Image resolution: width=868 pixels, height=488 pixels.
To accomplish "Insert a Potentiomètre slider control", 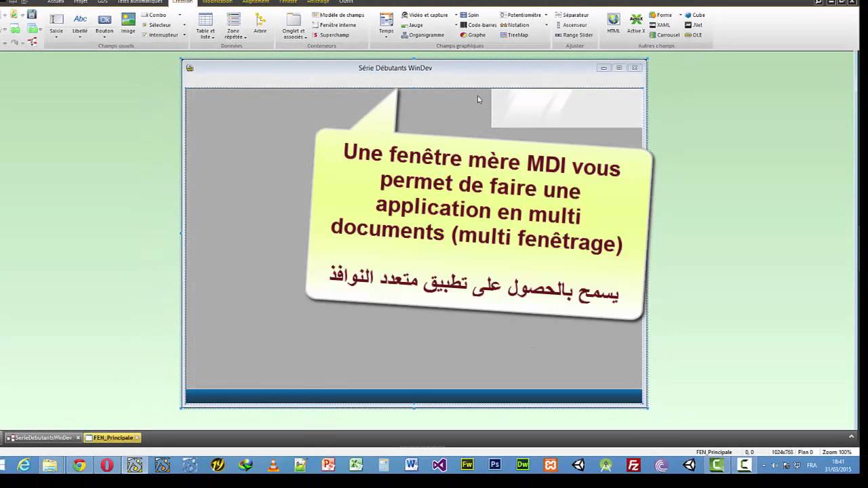I will coord(521,15).
